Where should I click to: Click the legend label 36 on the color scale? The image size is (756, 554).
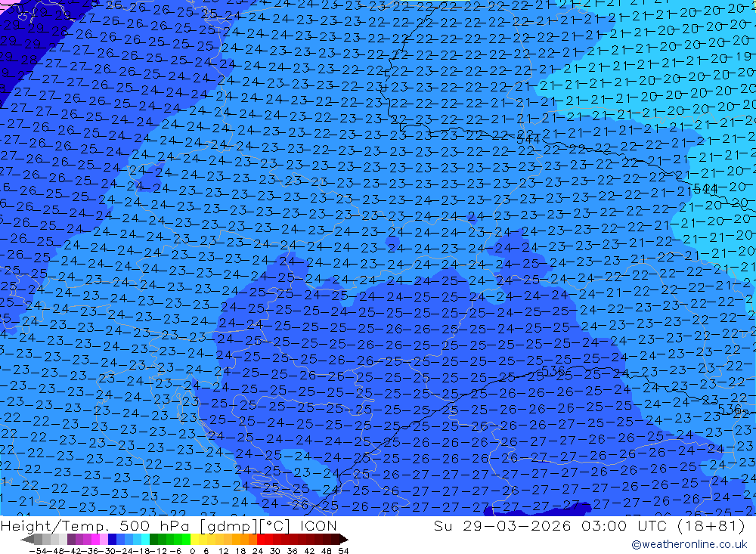(x=292, y=551)
